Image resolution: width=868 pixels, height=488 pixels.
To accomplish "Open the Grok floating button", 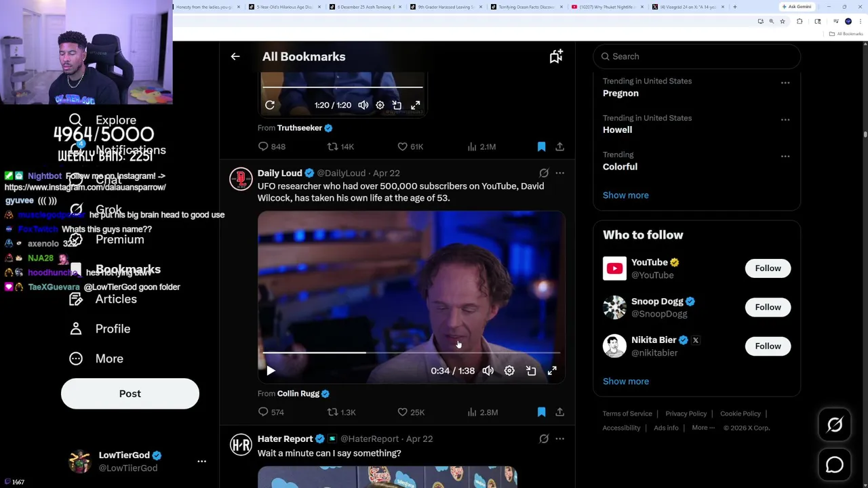I will pyautogui.click(x=835, y=425).
